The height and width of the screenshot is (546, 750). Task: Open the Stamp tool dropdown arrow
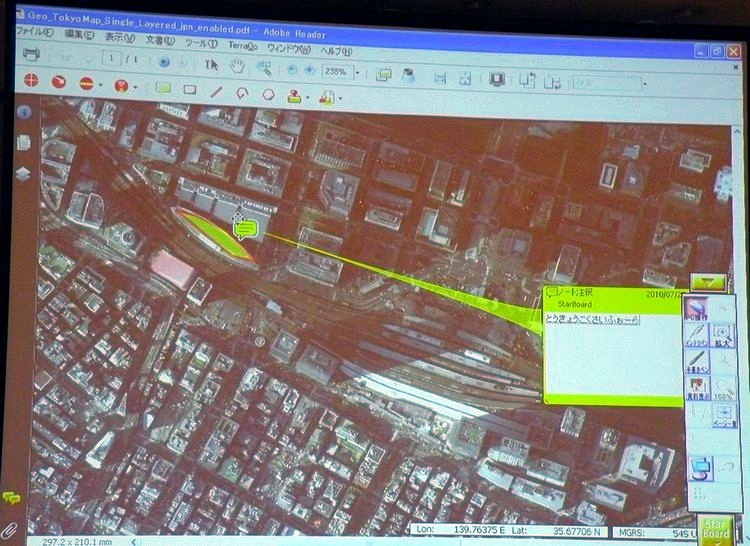point(307,98)
